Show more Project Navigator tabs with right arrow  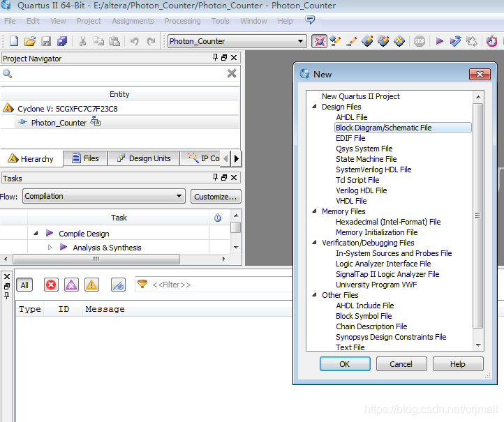click(x=237, y=158)
